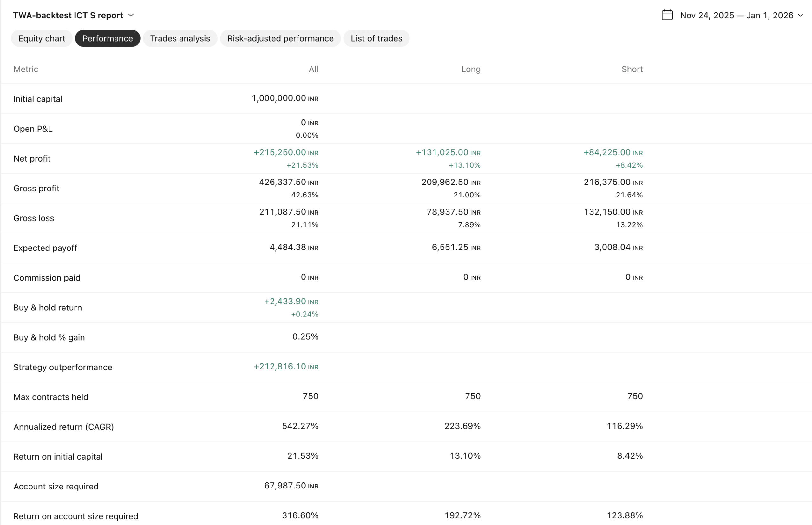Select the Net profit value in All column
Viewport: 812px width, 525px height.
286,152
